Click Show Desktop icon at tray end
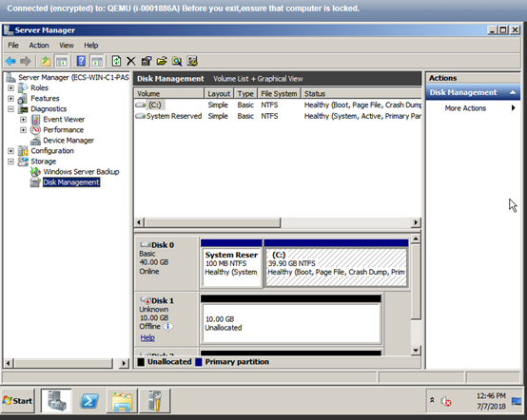 pyautogui.click(x=517, y=401)
